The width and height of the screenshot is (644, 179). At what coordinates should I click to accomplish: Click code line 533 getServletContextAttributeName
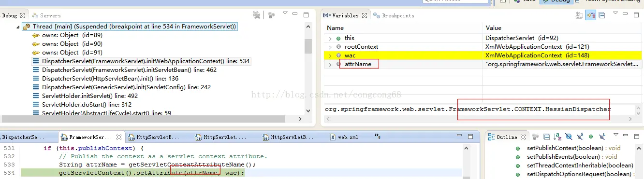[157, 165]
